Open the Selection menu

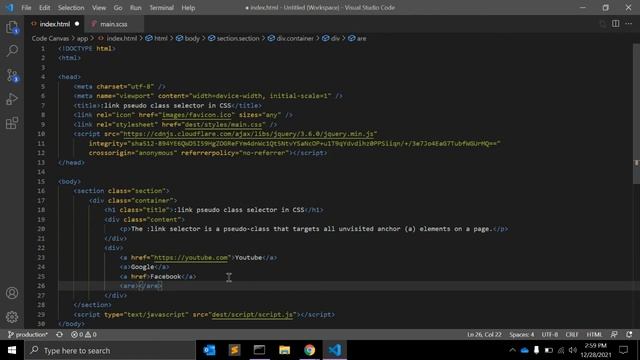[71, 8]
